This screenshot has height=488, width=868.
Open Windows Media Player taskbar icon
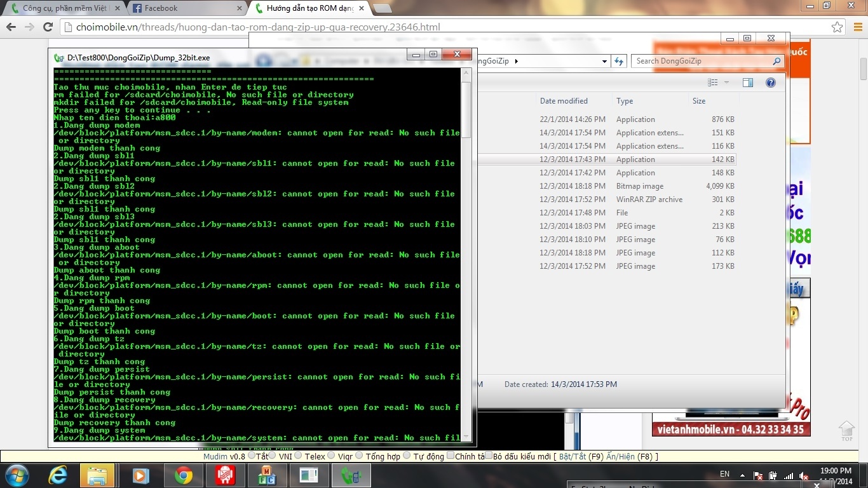click(x=140, y=475)
